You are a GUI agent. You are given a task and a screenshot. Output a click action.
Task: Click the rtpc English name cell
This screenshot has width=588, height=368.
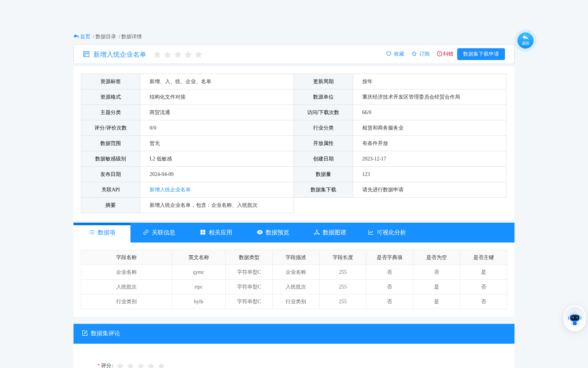[x=198, y=287]
